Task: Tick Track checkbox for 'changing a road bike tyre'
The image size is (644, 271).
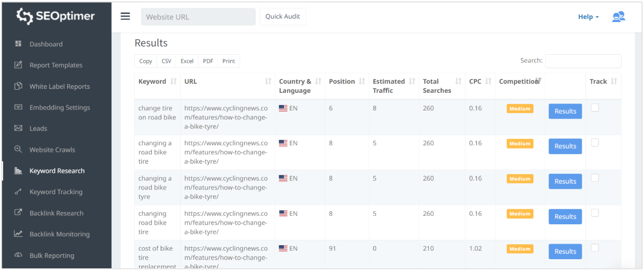Action: pyautogui.click(x=595, y=178)
